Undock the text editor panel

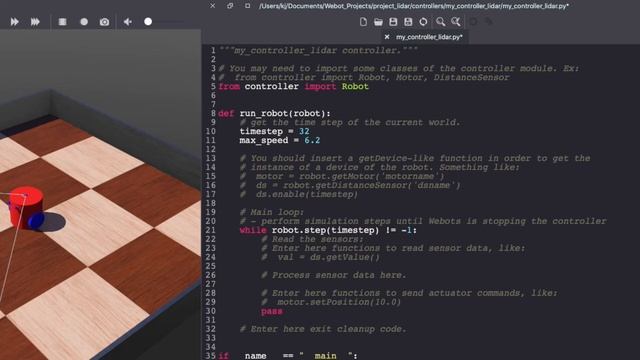tap(230, 6)
